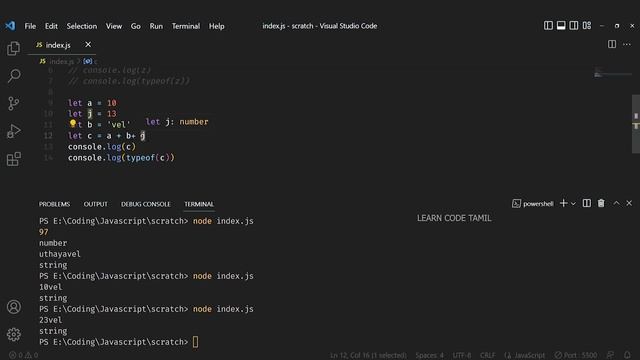This screenshot has width=640, height=360.
Task: Close the terminal panel
Action: pyautogui.click(x=629, y=203)
